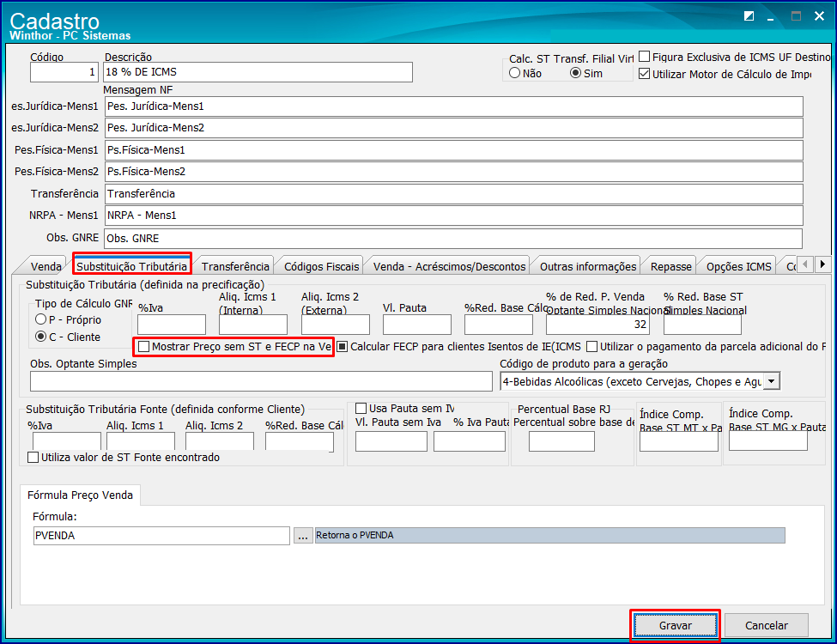This screenshot has width=837, height=644.
Task: Click Índice Comp. Base ST MT x Pauta field
Action: (679, 441)
